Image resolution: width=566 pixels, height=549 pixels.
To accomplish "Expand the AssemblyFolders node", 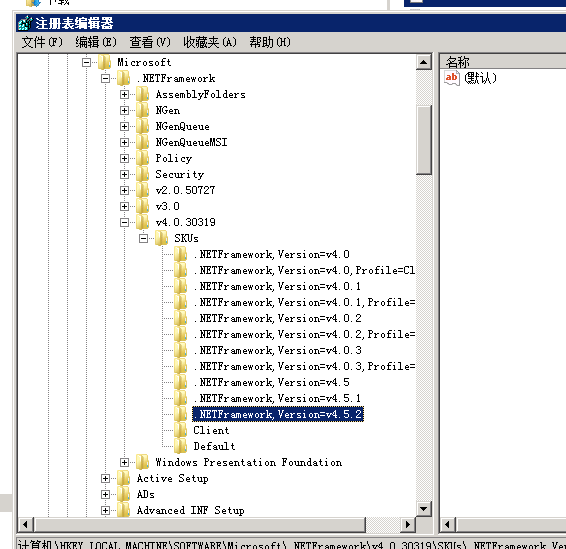I will pyautogui.click(x=124, y=95).
